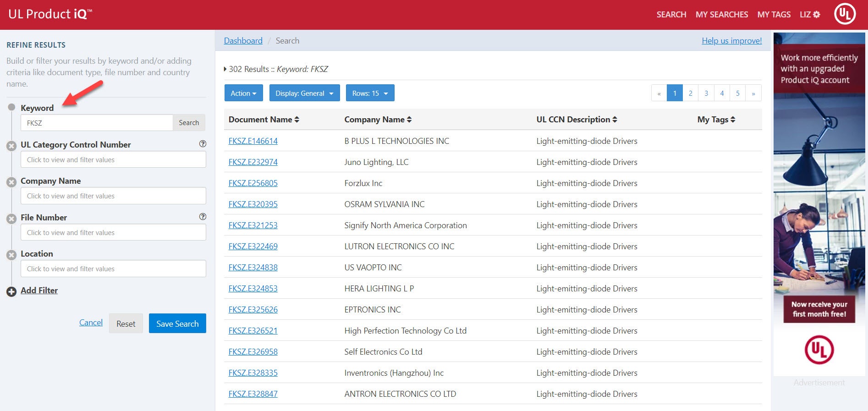Open Location filter values field
Viewport: 868px width, 411px height.
coord(113,269)
